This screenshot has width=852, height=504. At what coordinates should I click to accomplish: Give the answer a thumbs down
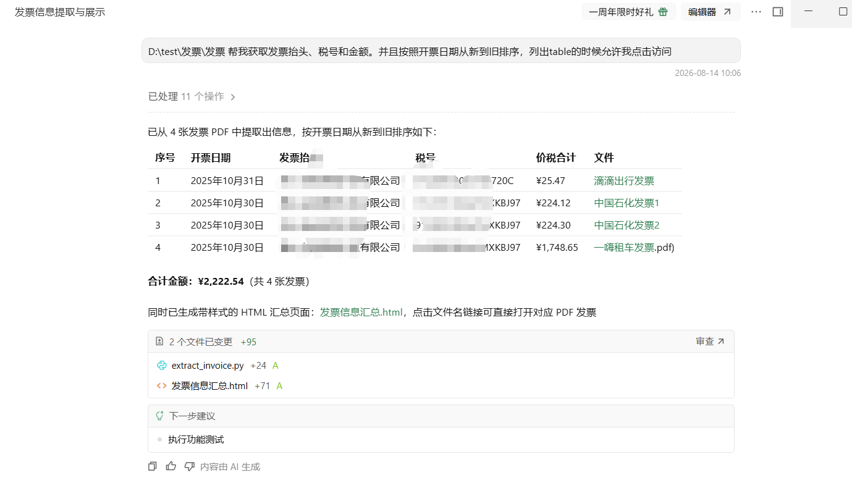pyautogui.click(x=190, y=466)
